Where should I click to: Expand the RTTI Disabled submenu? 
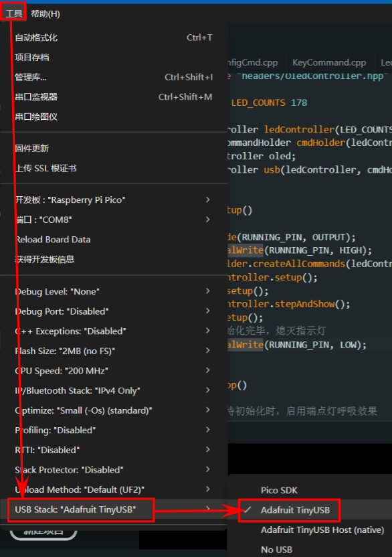(114, 450)
